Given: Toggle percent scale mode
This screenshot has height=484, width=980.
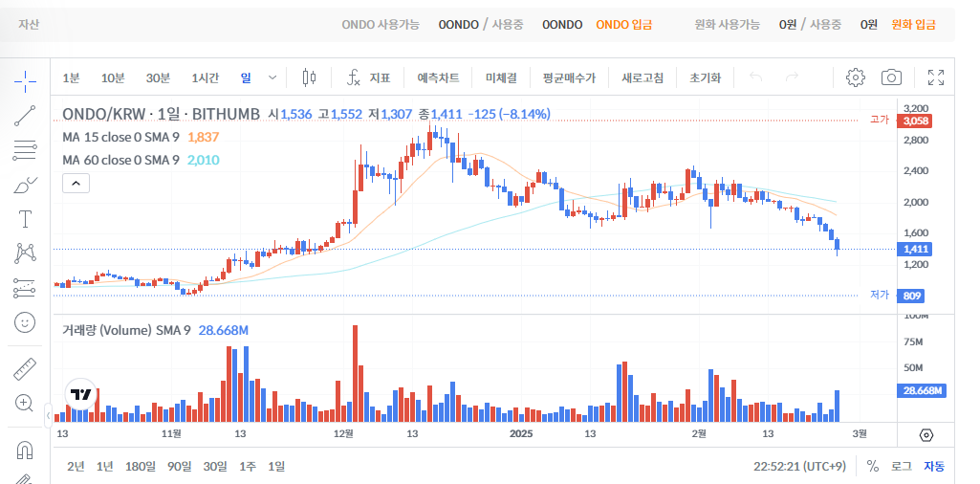Looking at the screenshot, I should tap(873, 466).
